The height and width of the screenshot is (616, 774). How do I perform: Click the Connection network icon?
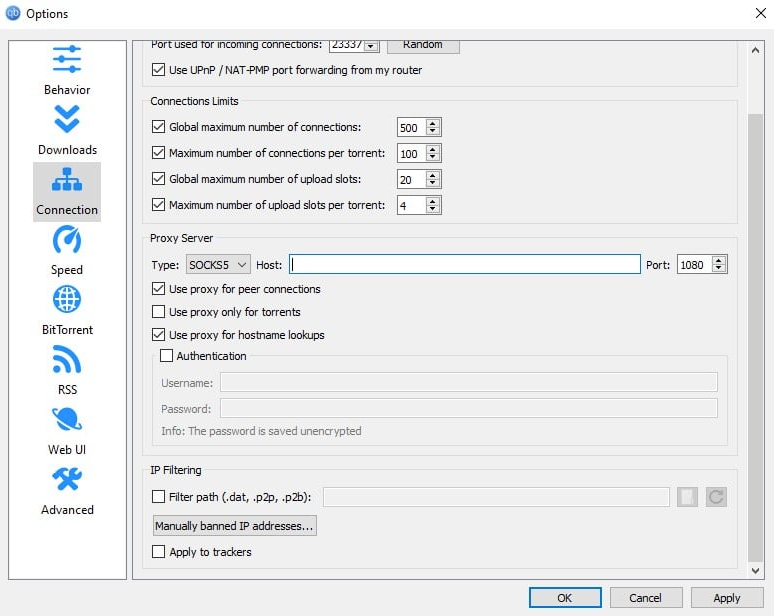67,180
